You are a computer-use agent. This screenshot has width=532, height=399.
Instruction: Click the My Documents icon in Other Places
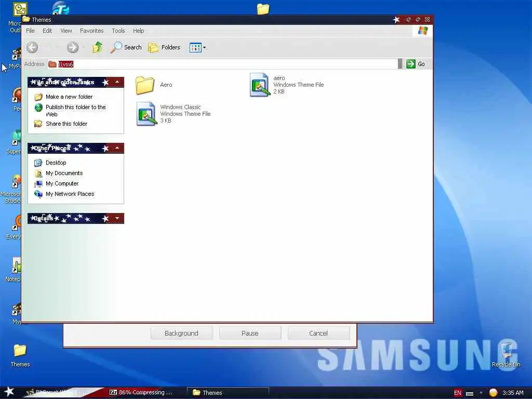point(38,174)
